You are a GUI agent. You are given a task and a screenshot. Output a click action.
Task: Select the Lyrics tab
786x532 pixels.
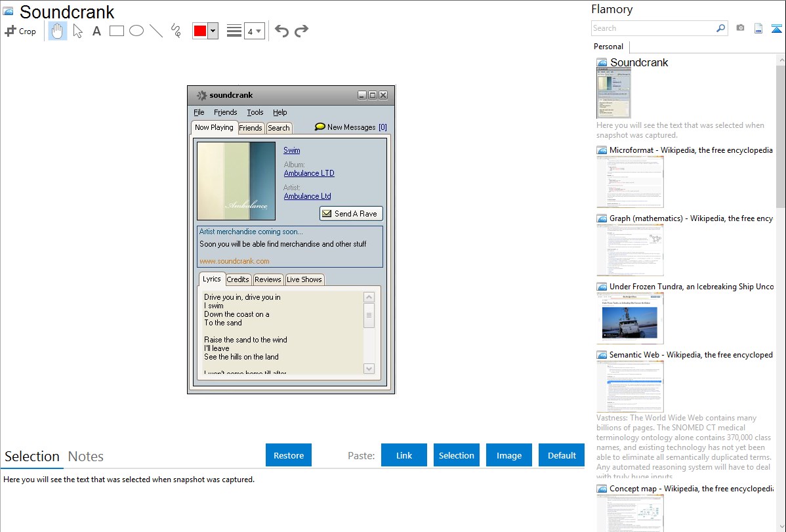coord(211,279)
